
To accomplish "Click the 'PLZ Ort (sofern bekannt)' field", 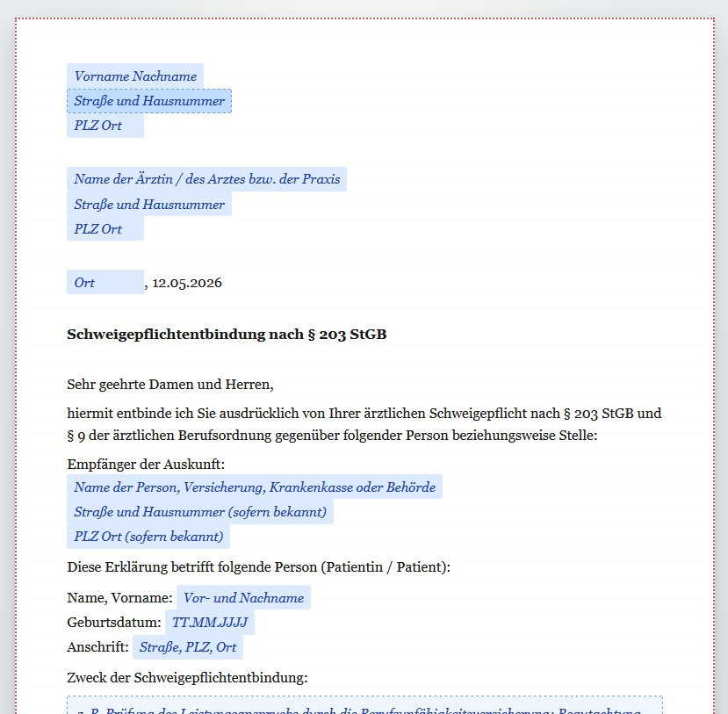I will [148, 537].
